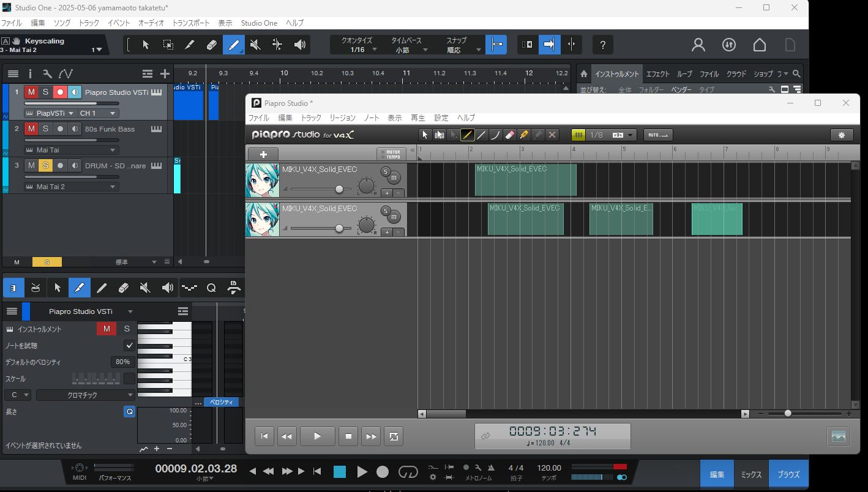Image resolution: width=868 pixels, height=492 pixels.
Task: Open the スナップ 順応 dropdown
Action: (458, 45)
